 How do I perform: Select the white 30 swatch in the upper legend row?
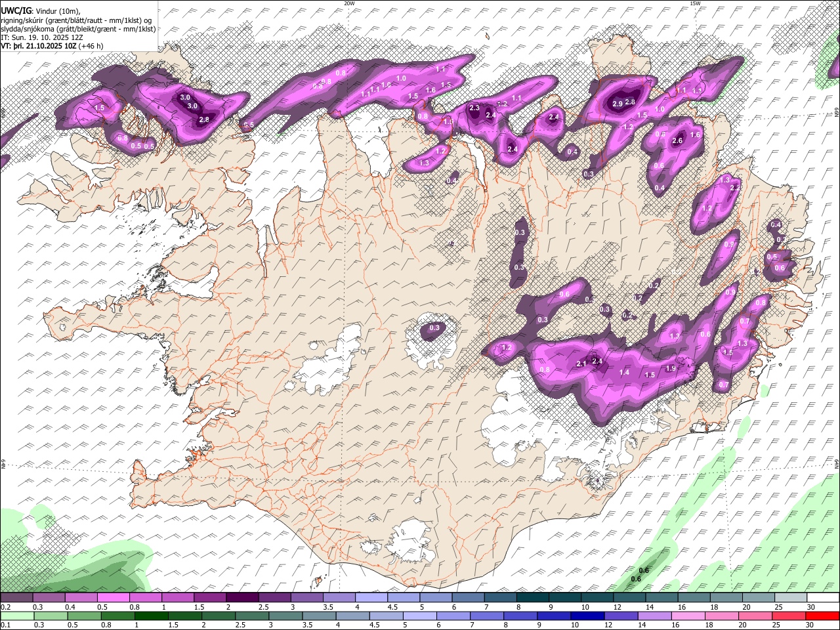822,598
